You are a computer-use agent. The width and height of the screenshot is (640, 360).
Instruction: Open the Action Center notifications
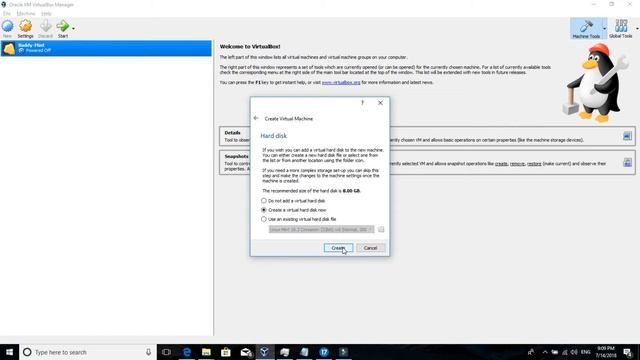click(627, 352)
